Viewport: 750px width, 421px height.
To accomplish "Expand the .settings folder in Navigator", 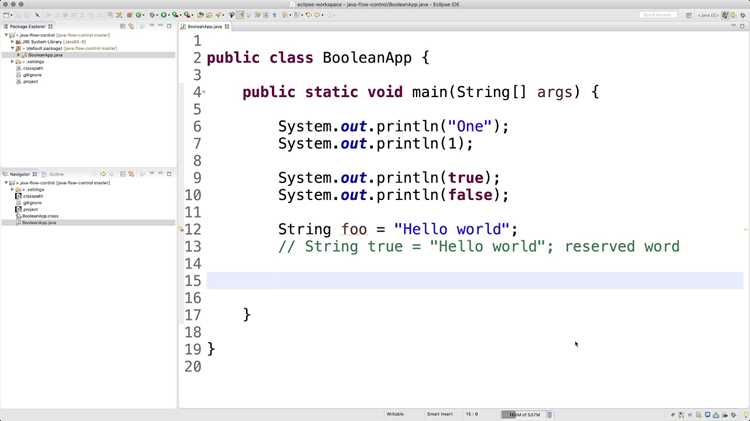I will tap(12, 189).
